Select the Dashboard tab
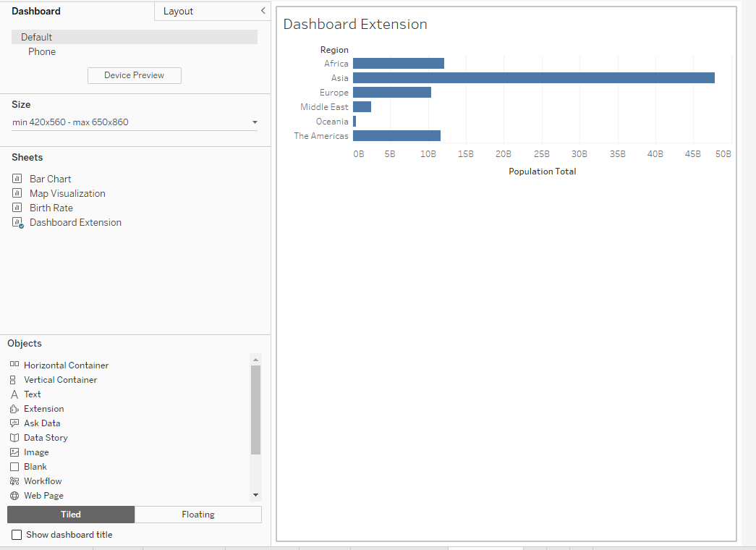The image size is (756, 550). coord(36,11)
